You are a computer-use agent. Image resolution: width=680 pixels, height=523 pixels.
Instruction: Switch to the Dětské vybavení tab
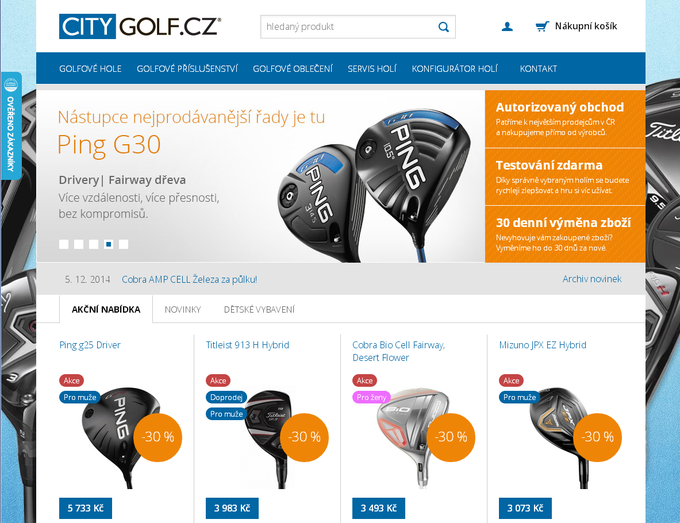point(259,310)
